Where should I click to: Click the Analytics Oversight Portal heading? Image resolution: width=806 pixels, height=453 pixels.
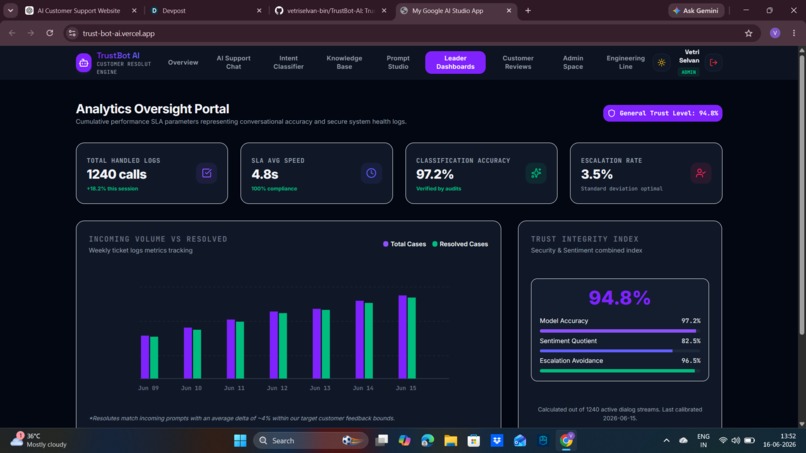tap(153, 109)
